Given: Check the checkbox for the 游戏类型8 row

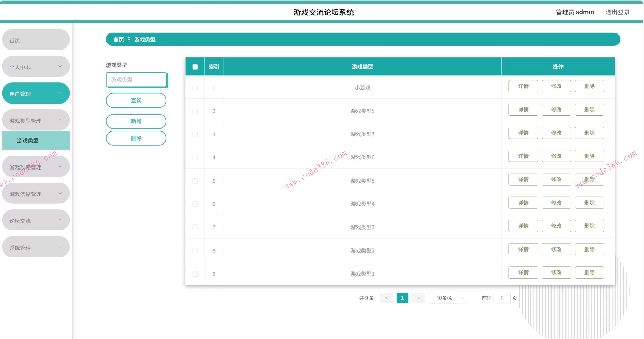Looking at the screenshot, I should pyautogui.click(x=195, y=111).
